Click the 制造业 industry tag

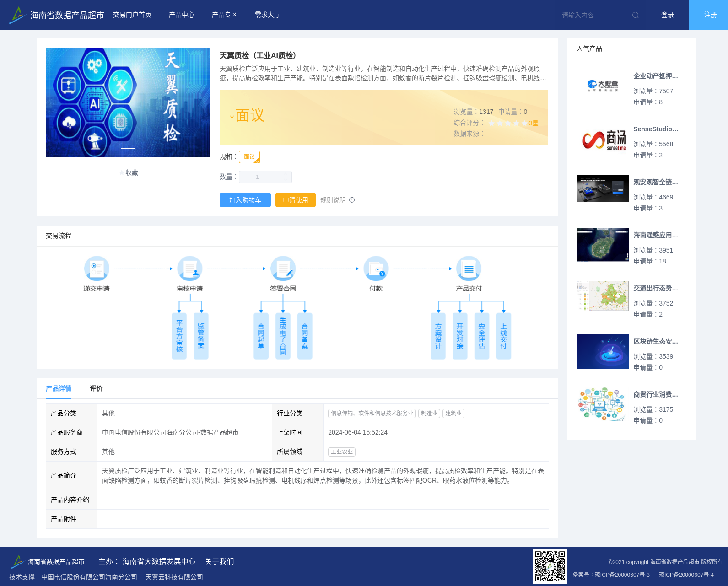click(x=429, y=413)
